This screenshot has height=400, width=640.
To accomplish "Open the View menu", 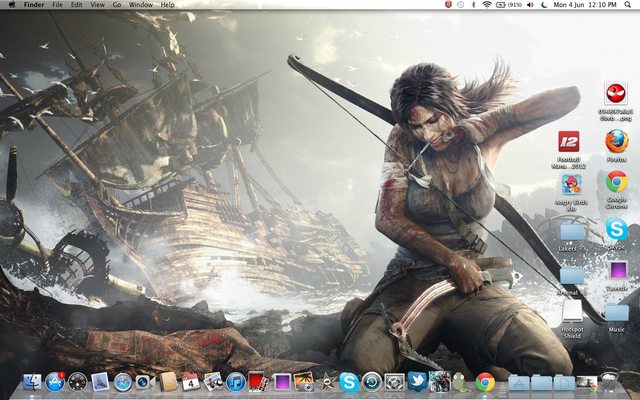I will point(98,4).
